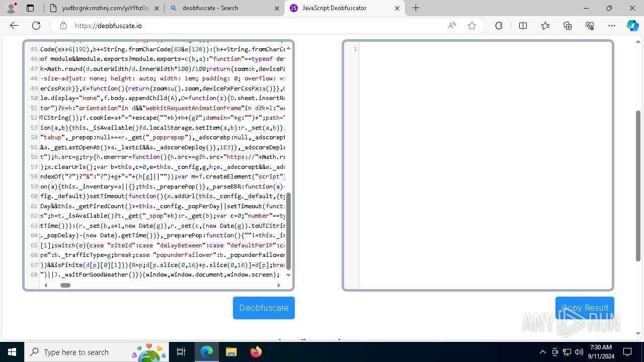Go back to the previous page

click(14, 26)
